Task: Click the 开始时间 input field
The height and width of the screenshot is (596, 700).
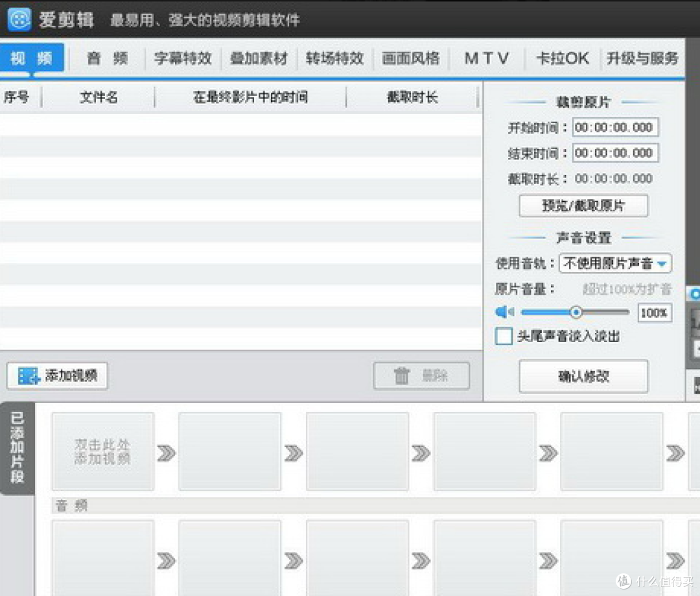Action: (x=616, y=128)
